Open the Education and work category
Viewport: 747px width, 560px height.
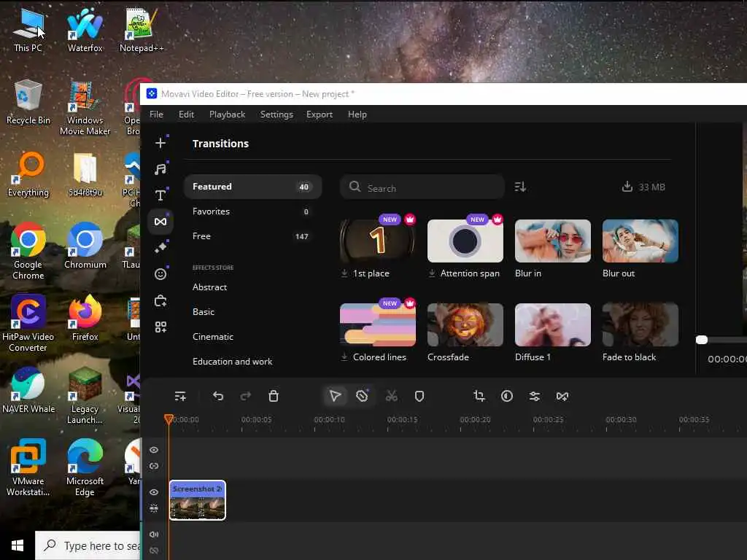pyautogui.click(x=233, y=362)
